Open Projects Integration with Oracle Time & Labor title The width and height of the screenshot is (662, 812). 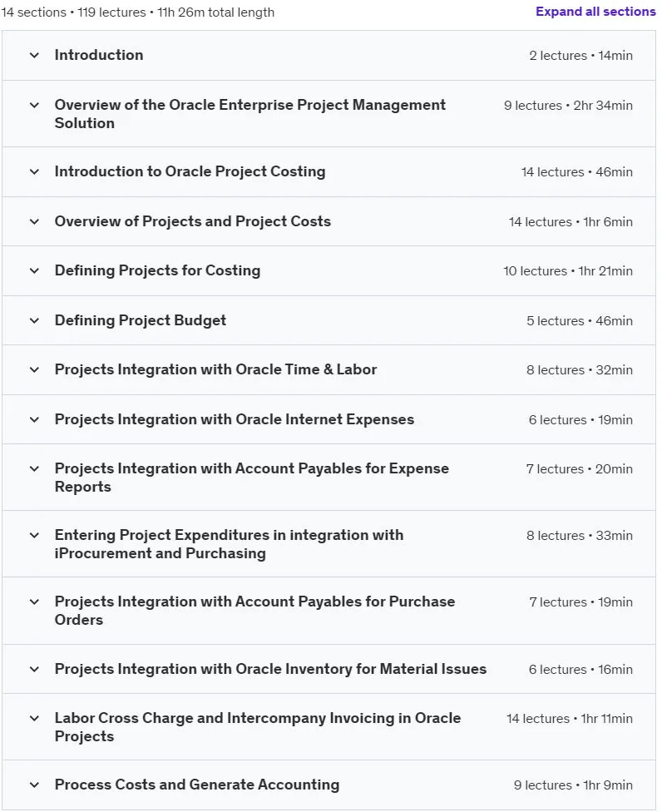(215, 369)
